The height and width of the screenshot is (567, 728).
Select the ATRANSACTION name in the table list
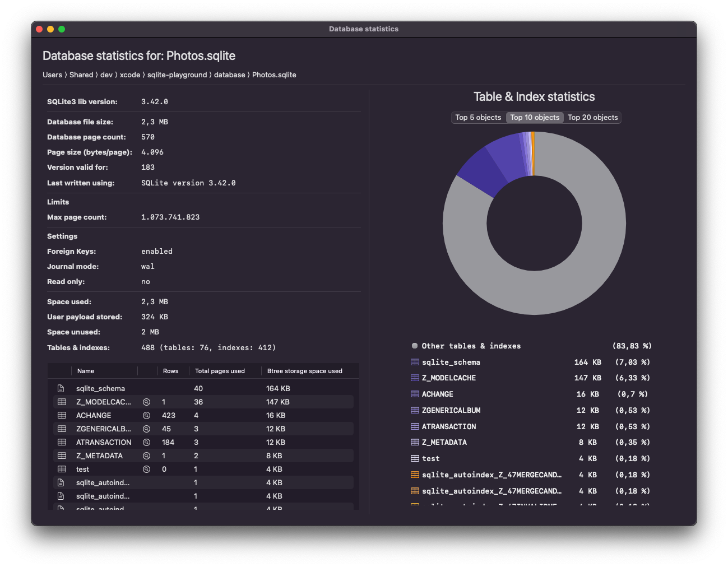[104, 442]
